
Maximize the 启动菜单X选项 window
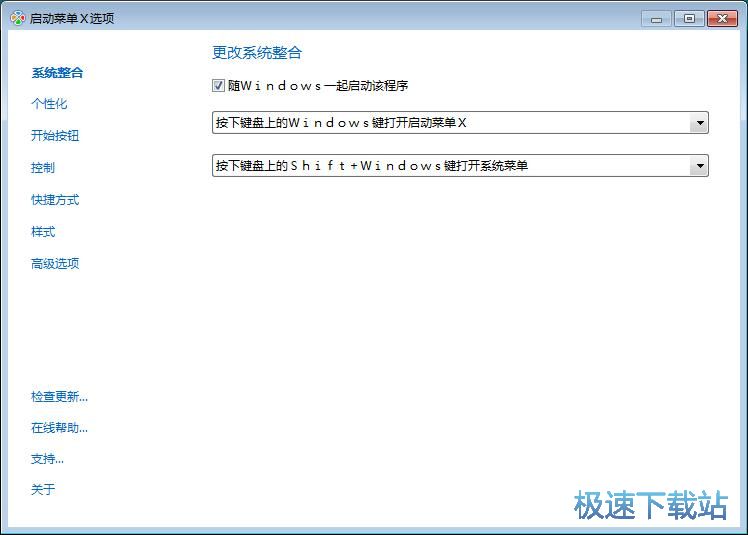coord(689,19)
